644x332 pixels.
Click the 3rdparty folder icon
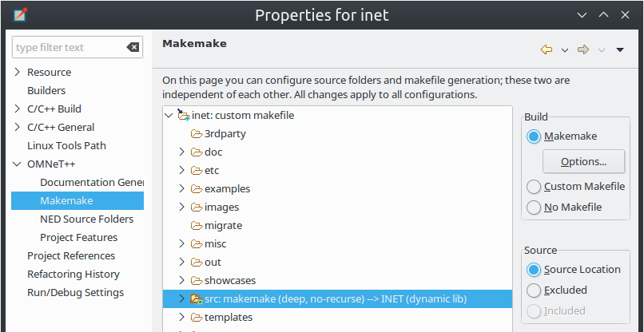point(197,134)
